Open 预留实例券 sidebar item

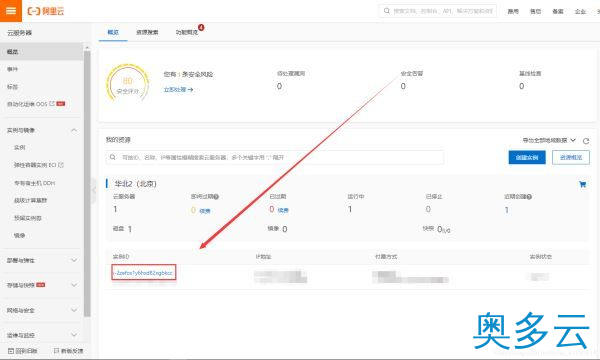[28, 218]
